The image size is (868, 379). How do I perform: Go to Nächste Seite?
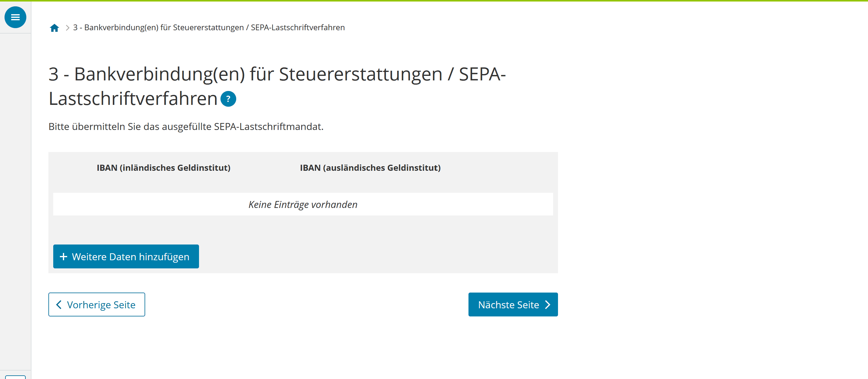tap(513, 304)
